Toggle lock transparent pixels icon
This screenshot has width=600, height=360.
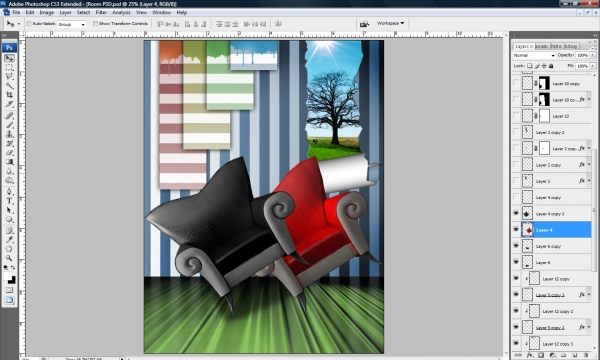click(530, 66)
